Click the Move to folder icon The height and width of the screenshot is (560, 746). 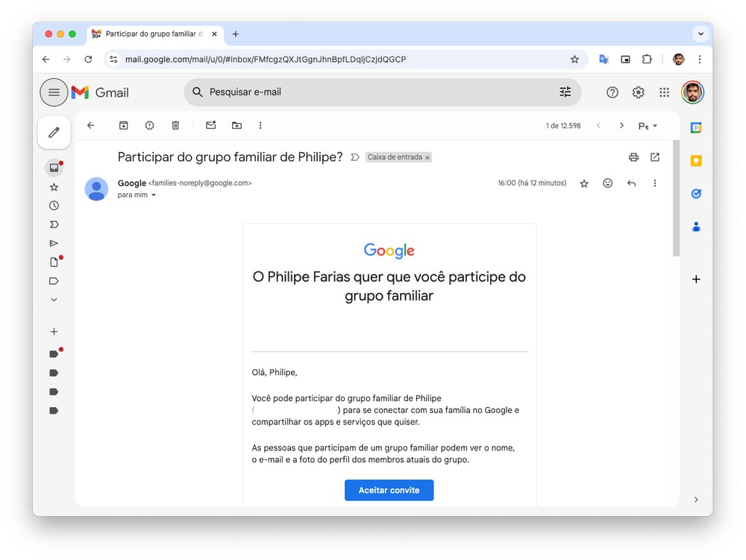tap(236, 125)
